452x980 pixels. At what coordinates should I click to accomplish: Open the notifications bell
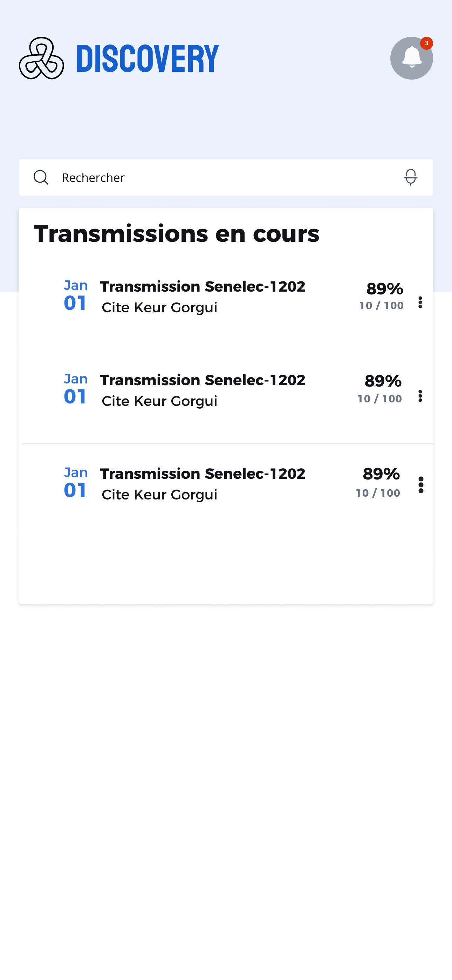coord(411,59)
